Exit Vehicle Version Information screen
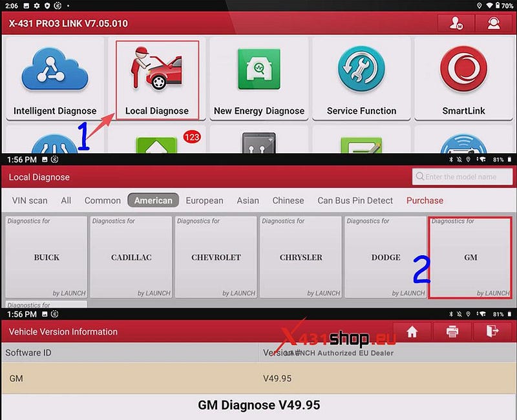Viewport: 517px width, 420px height. tap(492, 331)
